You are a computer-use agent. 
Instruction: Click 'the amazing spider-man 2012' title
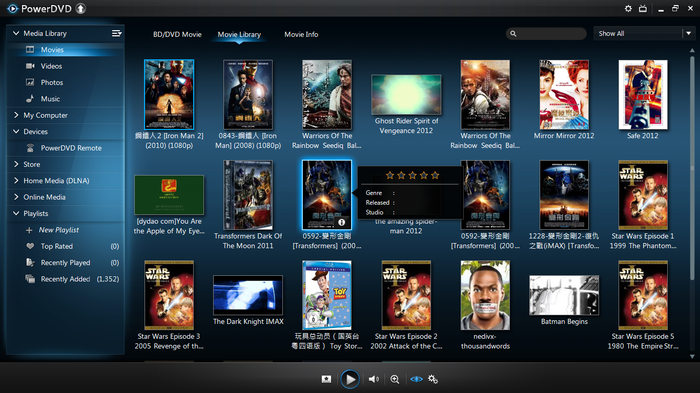click(406, 226)
